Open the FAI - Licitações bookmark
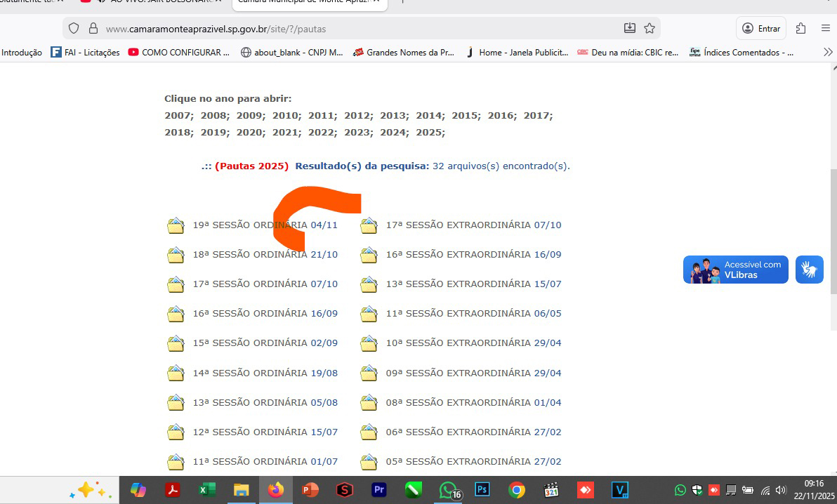 (85, 53)
